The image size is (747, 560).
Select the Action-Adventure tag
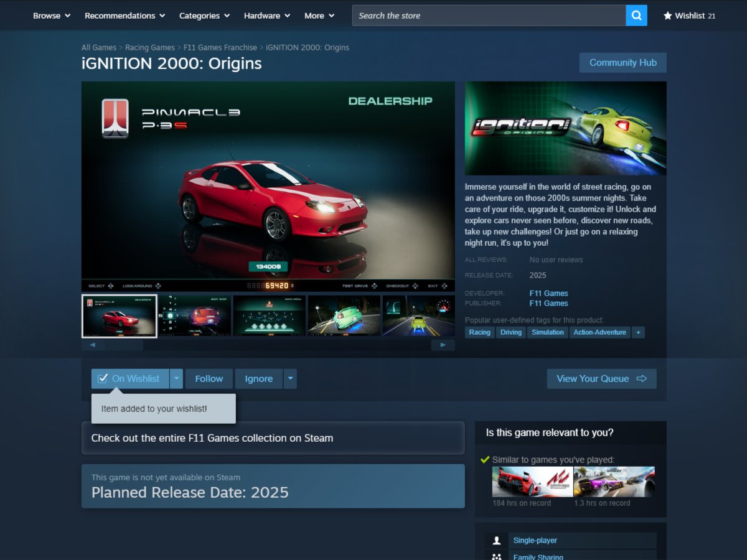[x=600, y=332]
